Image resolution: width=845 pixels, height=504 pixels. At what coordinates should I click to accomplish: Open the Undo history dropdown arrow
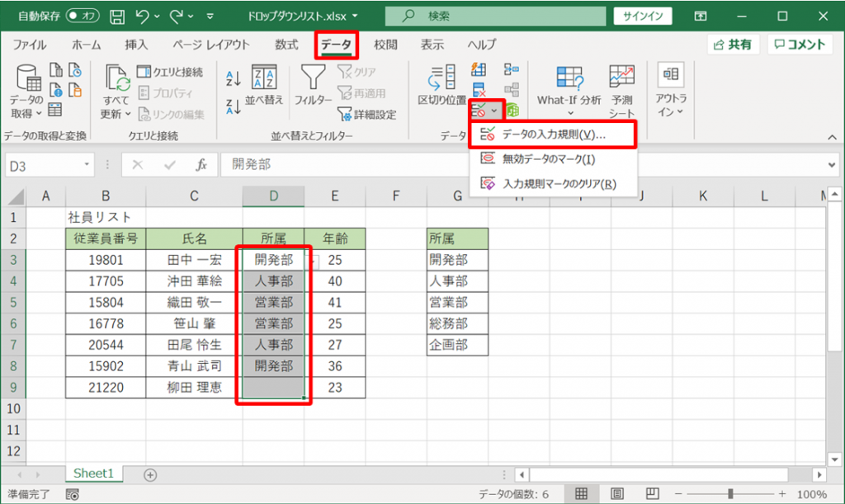[157, 16]
